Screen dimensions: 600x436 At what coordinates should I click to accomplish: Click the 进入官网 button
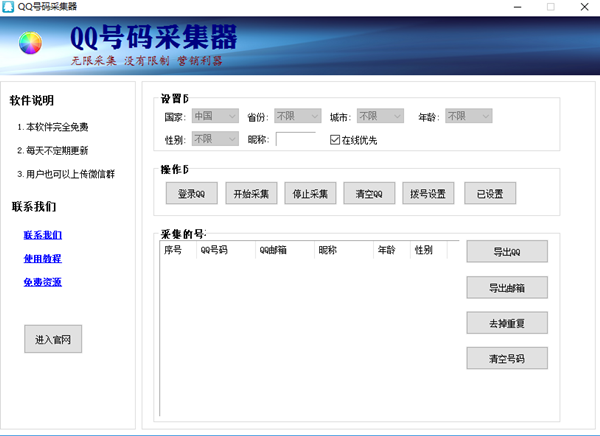tap(53, 339)
